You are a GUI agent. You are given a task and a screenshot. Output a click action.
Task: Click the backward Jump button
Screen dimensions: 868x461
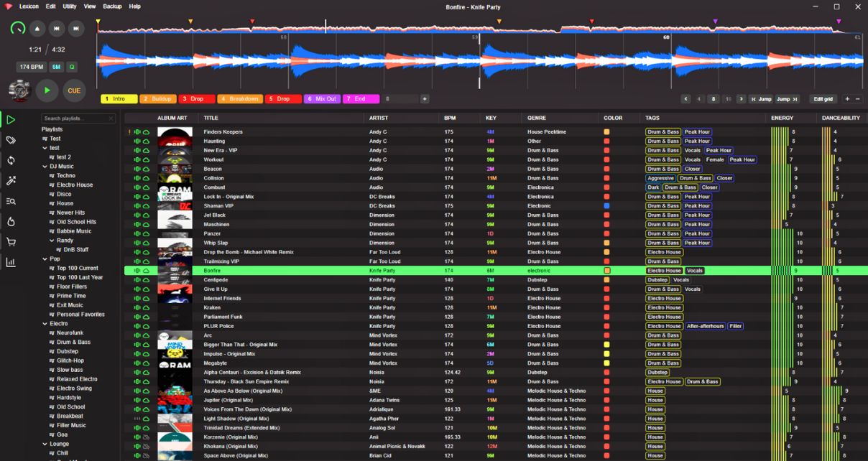point(760,99)
